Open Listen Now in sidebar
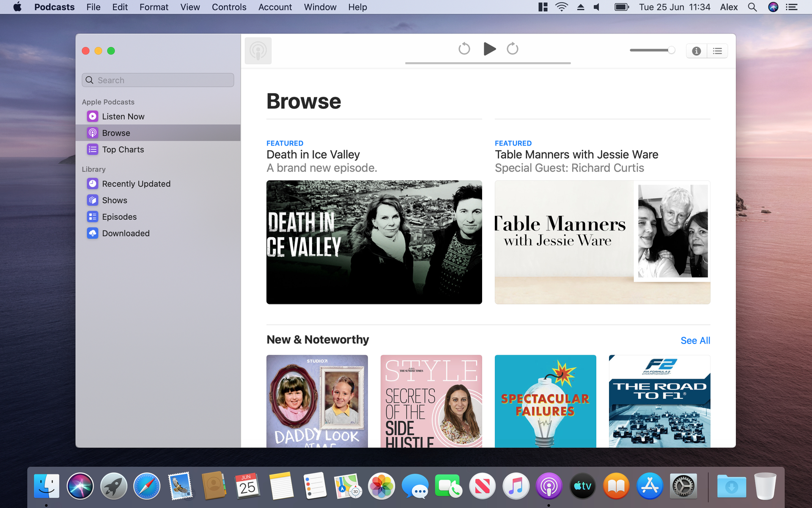Screen dimensions: 812x508 [x=158, y=116]
